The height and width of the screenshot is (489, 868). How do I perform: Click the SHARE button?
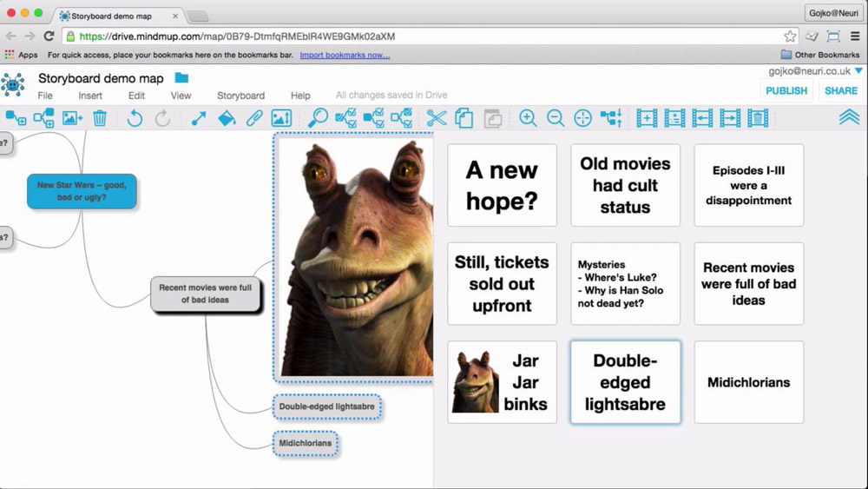click(x=840, y=90)
